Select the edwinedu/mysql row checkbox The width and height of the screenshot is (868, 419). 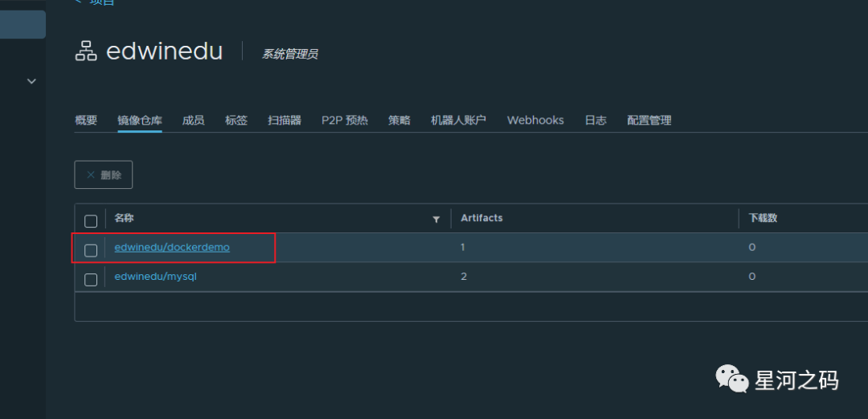pos(91,279)
